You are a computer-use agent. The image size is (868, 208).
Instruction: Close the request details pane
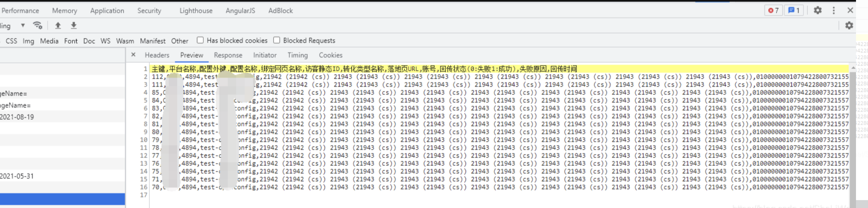point(133,55)
